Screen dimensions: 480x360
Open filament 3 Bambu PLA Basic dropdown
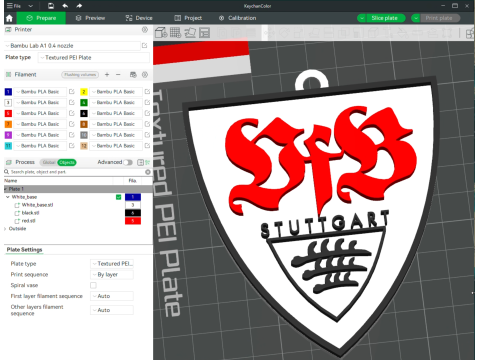(40, 103)
